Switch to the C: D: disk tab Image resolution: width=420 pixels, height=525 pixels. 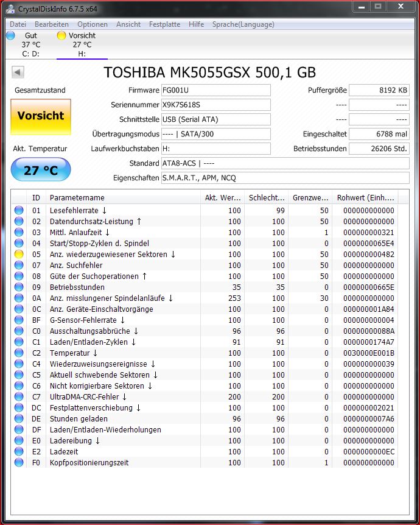pyautogui.click(x=31, y=44)
